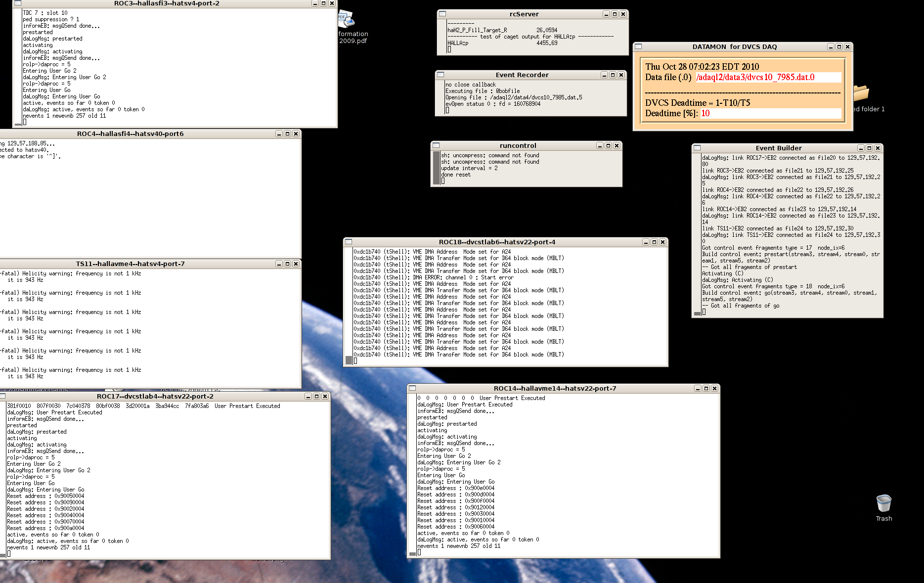This screenshot has width=924, height=583.
Task: Open window menu icon of runcontrol
Action: click(436, 145)
